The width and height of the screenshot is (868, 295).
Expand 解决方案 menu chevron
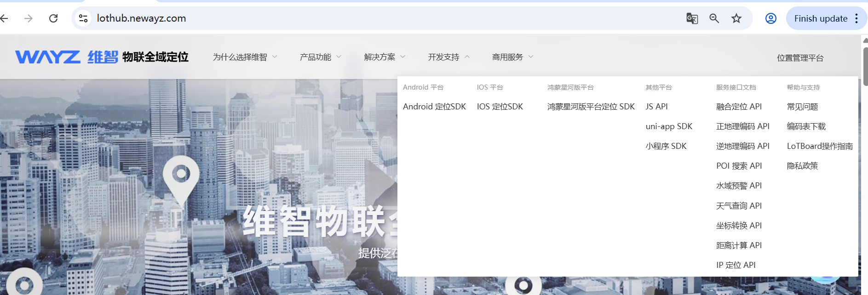402,57
